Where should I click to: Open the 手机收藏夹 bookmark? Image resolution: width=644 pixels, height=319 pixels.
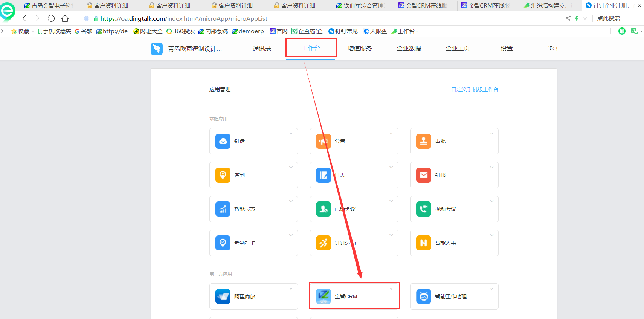55,31
